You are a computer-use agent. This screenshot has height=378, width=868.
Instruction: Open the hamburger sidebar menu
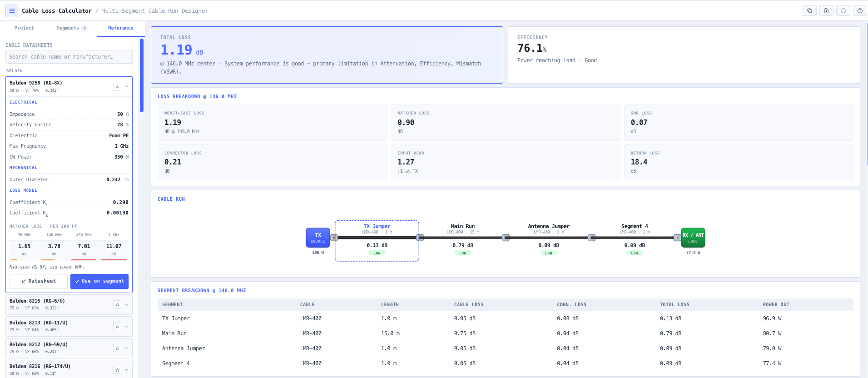click(12, 10)
